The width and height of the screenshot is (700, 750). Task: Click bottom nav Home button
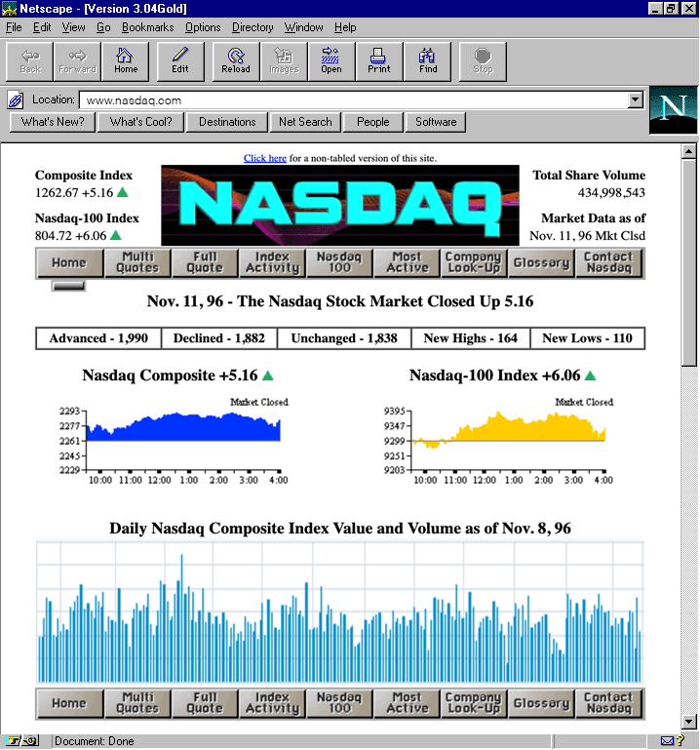69,703
